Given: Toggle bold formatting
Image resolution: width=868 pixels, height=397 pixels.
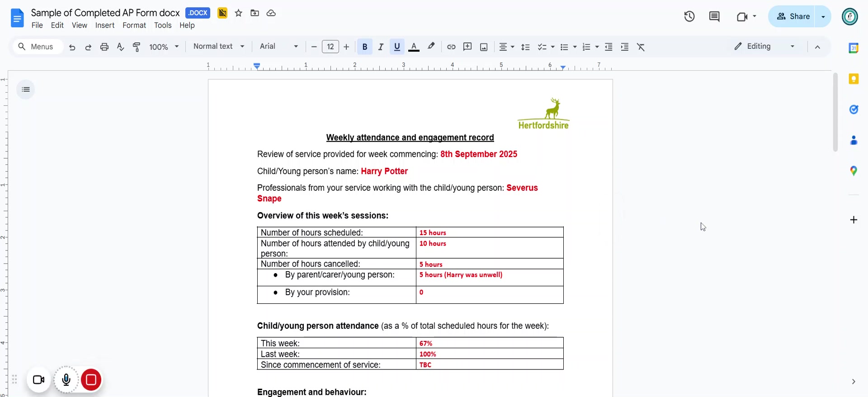Looking at the screenshot, I should pyautogui.click(x=365, y=47).
